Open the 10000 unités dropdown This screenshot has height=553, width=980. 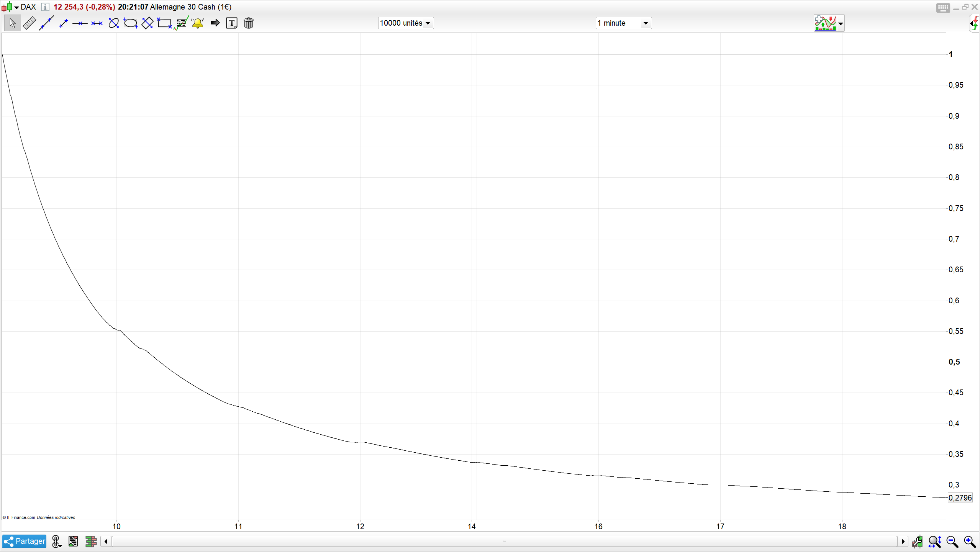pos(405,23)
